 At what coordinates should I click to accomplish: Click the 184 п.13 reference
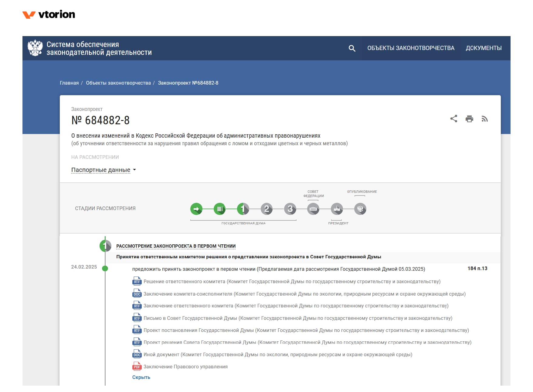coord(477,268)
